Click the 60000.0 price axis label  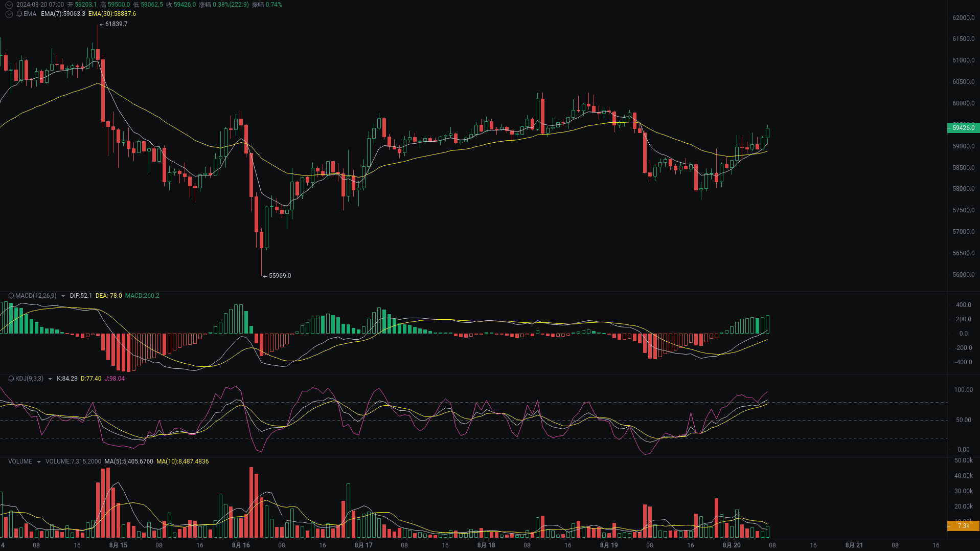[x=963, y=103]
